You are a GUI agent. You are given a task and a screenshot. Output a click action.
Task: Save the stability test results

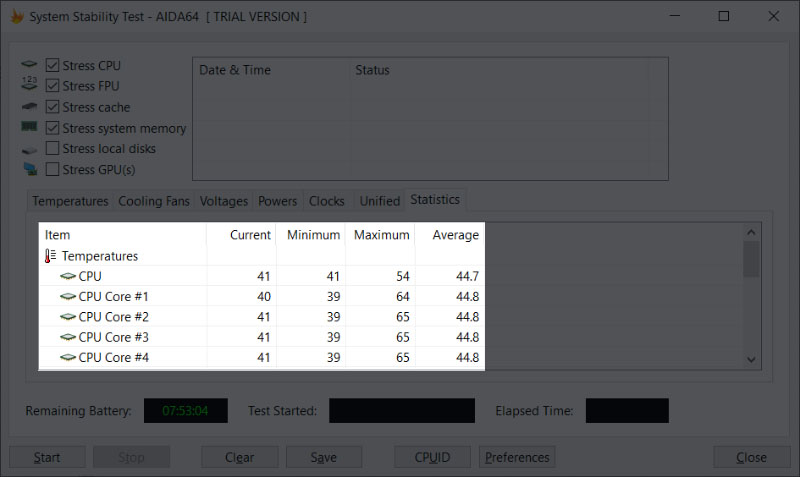[x=324, y=457]
